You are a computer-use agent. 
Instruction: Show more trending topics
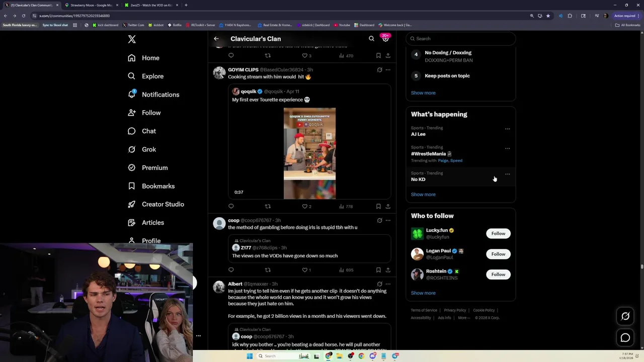point(423,195)
